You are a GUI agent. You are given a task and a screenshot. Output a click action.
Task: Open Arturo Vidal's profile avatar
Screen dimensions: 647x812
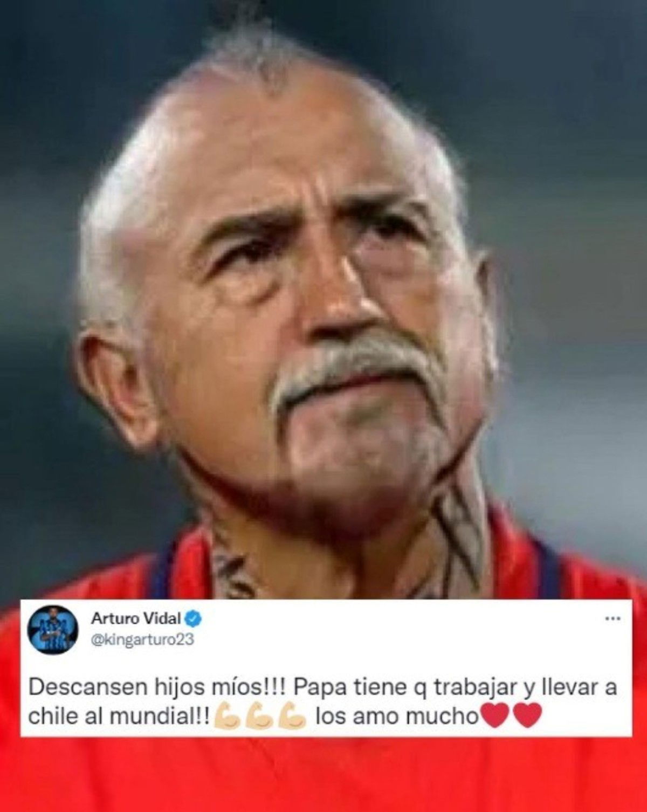(53, 630)
